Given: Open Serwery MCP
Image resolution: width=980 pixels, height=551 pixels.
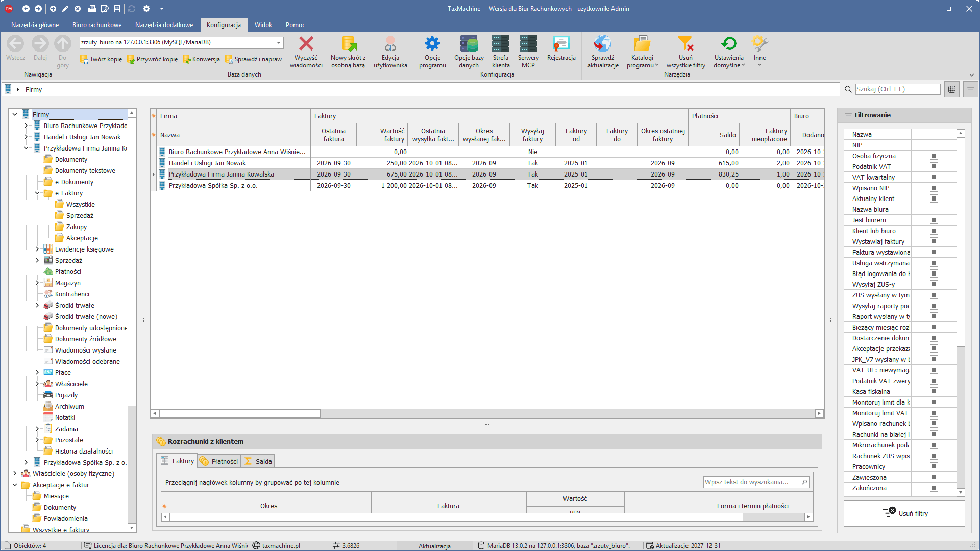Looking at the screenshot, I should (528, 52).
